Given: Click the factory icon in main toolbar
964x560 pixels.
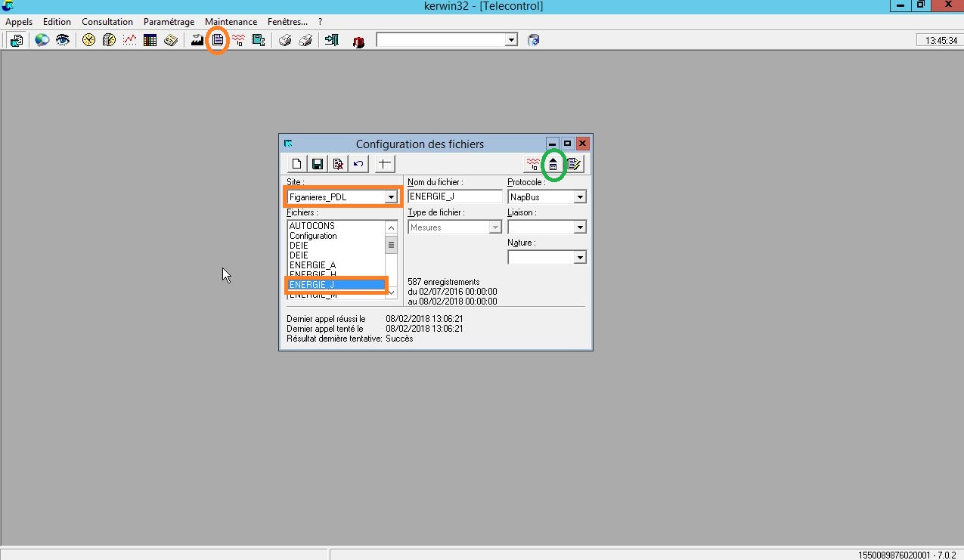Looking at the screenshot, I should [197, 40].
